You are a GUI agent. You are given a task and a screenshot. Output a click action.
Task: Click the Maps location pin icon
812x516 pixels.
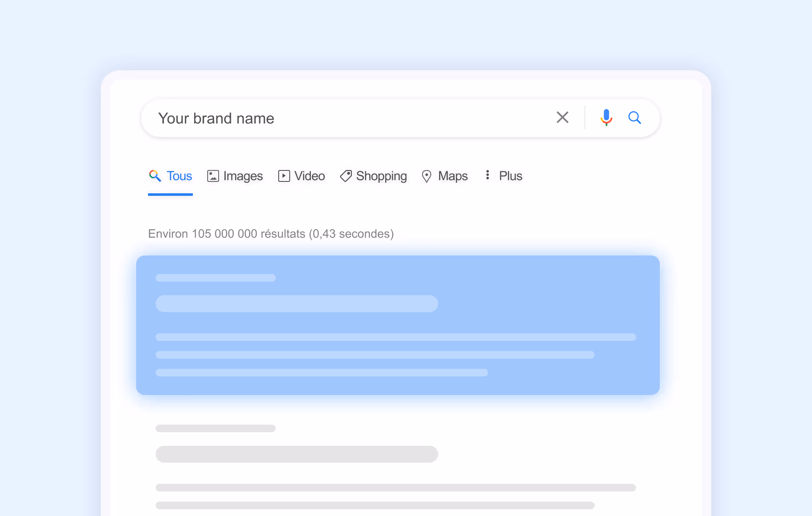tap(426, 176)
